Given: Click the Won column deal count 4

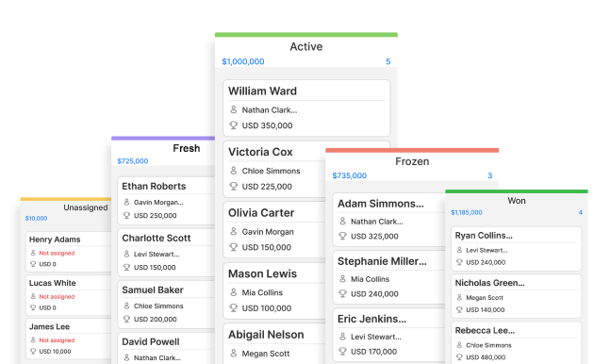Looking at the screenshot, I should [x=581, y=212].
